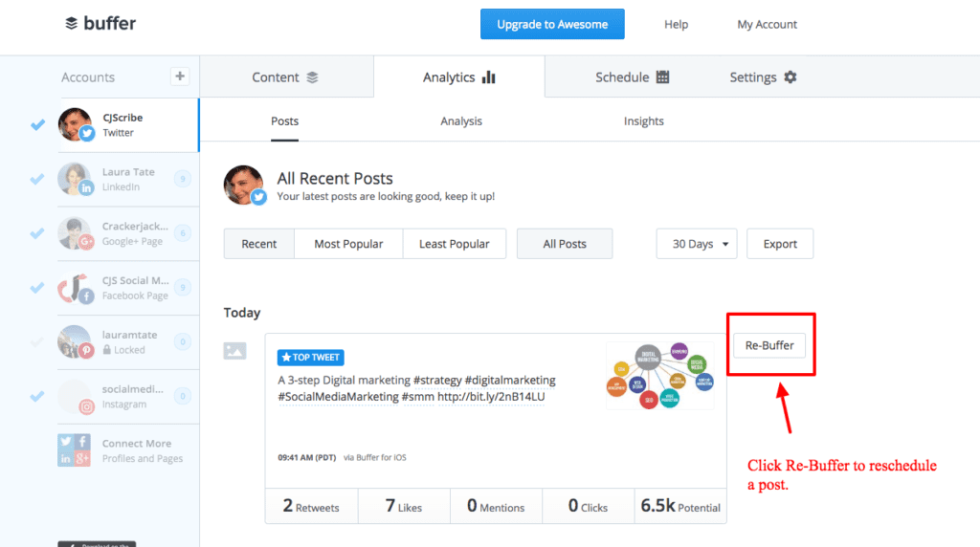Click the 7 Likes stat
Viewport: 980px width, 547px height.
(404, 506)
